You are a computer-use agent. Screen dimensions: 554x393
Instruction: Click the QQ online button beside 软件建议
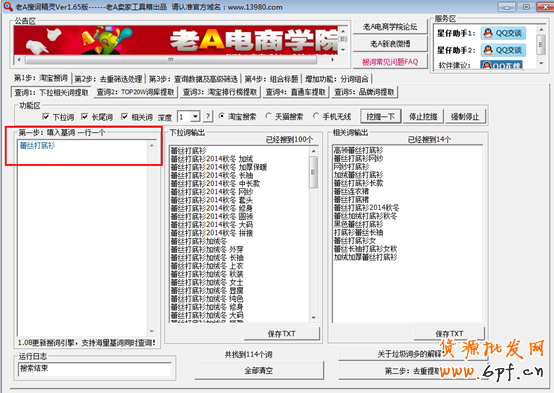tap(501, 65)
